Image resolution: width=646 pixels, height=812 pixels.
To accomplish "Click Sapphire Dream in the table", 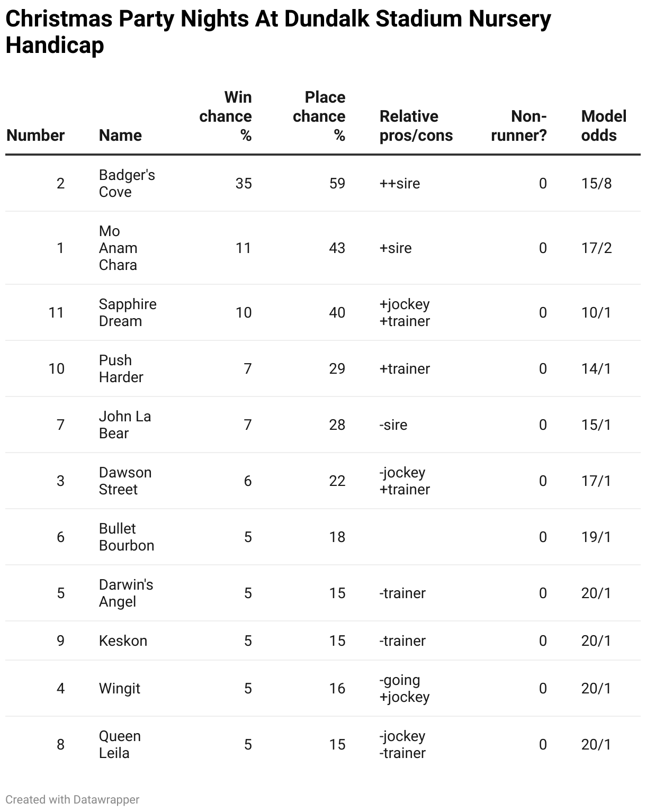I will click(128, 312).
